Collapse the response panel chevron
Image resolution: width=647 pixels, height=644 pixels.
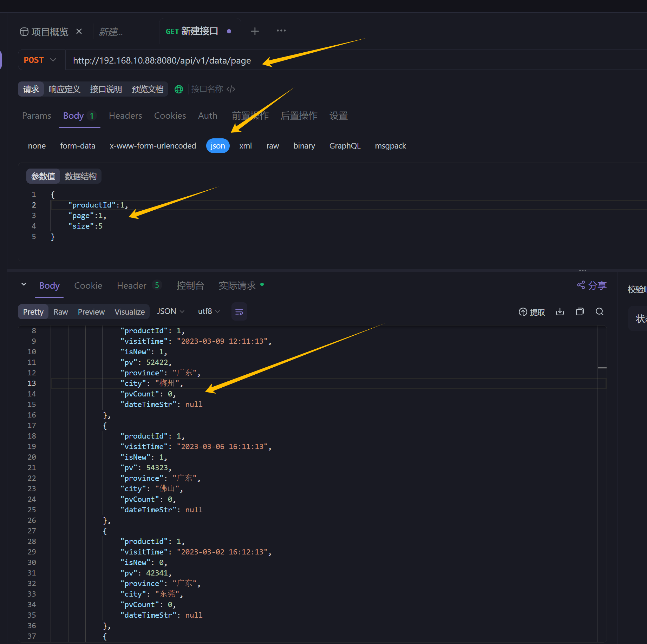click(x=24, y=284)
